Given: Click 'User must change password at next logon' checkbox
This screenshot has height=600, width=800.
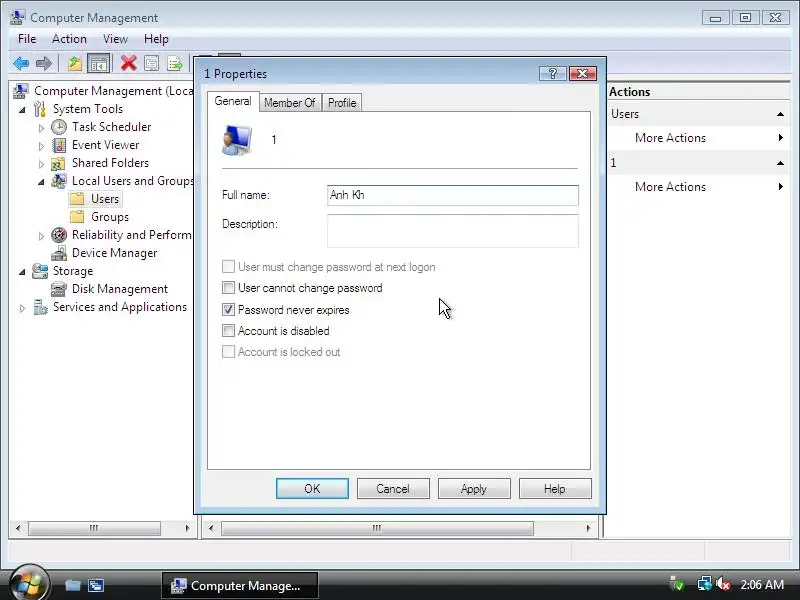Looking at the screenshot, I should point(228,267).
